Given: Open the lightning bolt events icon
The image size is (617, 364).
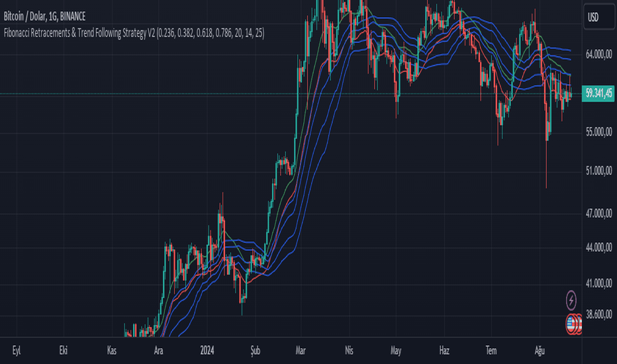Looking at the screenshot, I should click(x=571, y=300).
